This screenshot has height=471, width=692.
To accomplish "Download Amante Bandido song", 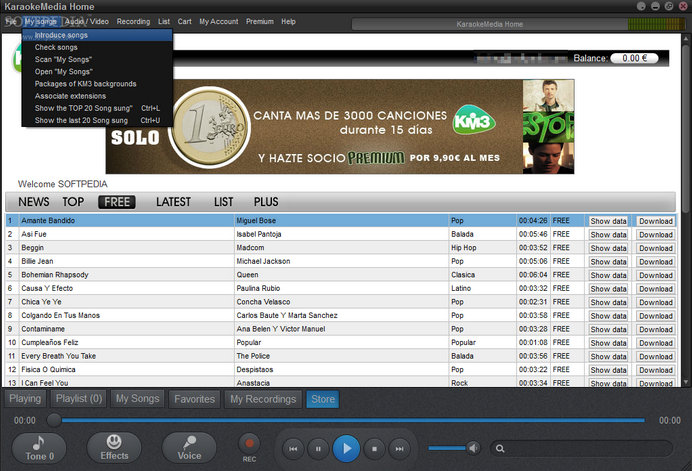I will [x=655, y=221].
